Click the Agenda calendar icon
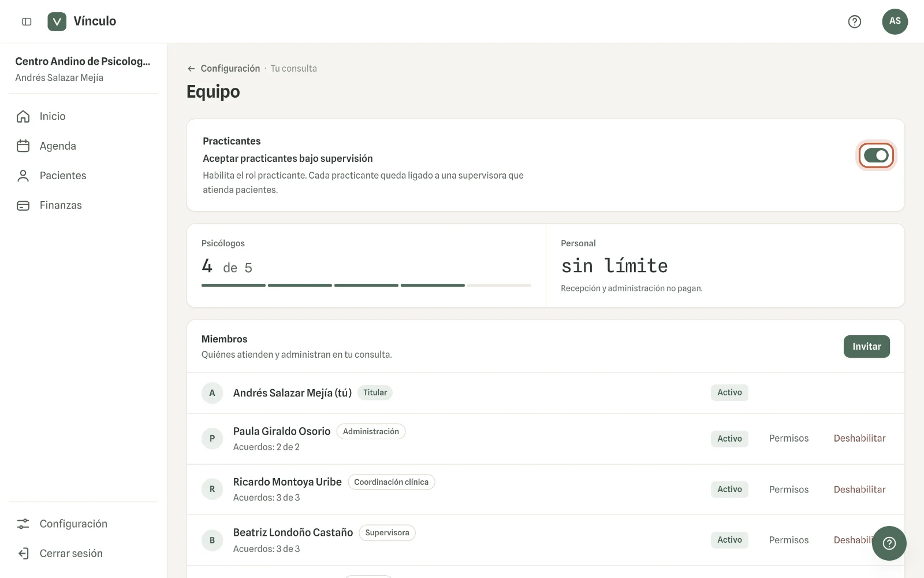This screenshot has height=578, width=924. [23, 146]
